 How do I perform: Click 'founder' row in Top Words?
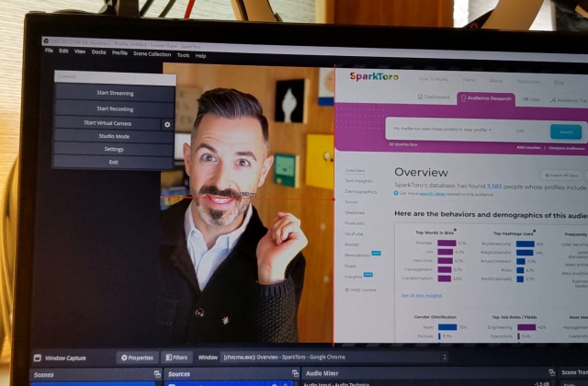(x=440, y=243)
